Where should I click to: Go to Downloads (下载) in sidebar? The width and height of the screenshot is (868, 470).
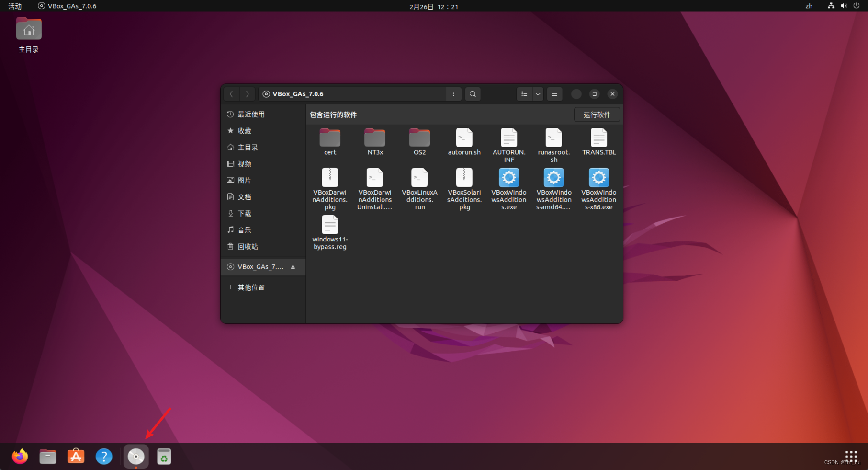263,213
